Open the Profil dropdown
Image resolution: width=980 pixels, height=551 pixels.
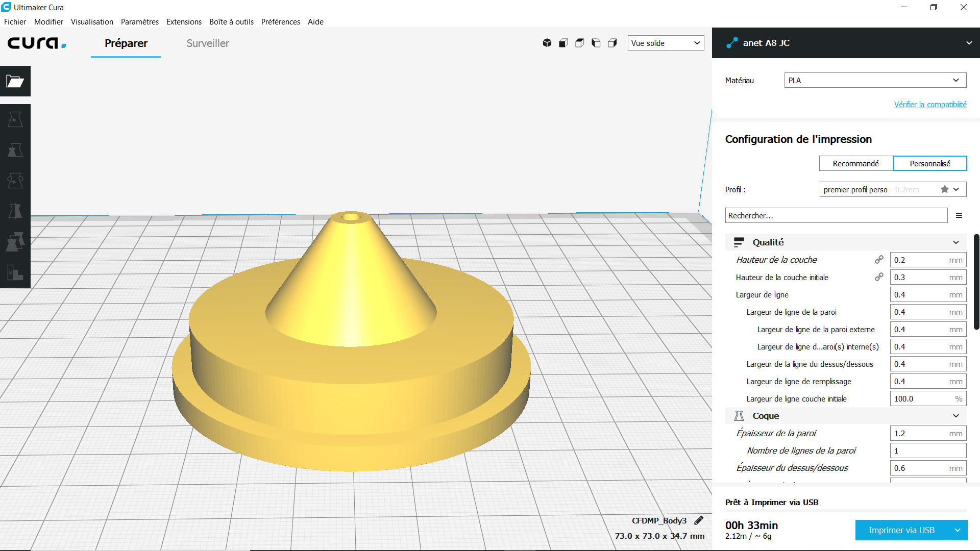893,189
